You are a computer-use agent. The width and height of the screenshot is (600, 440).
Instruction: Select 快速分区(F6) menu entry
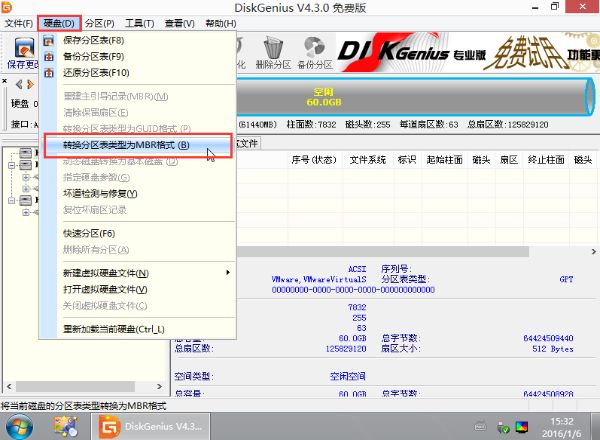(x=138, y=233)
